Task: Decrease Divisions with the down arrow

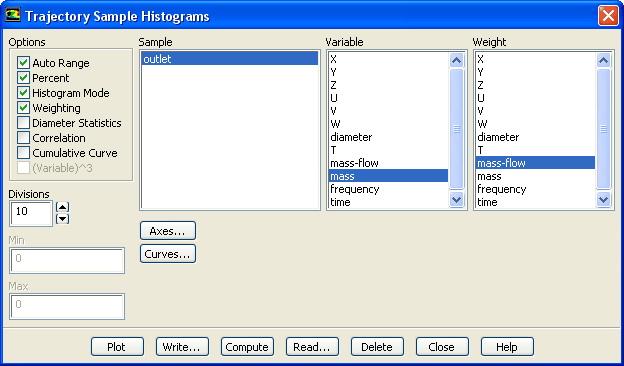Action: (63, 219)
